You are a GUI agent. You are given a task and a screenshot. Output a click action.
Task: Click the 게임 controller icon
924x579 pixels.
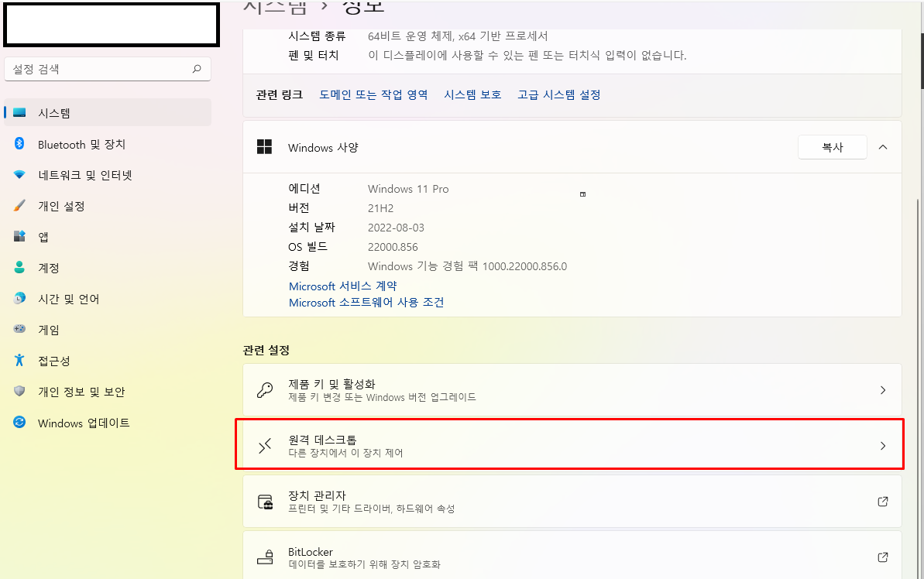(19, 329)
